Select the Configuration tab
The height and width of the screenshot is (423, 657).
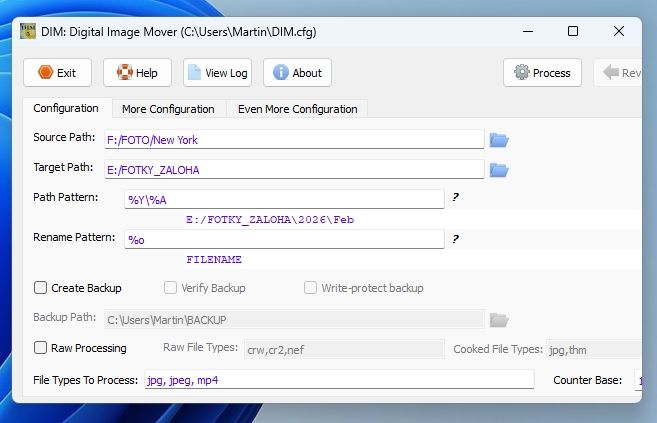point(66,108)
